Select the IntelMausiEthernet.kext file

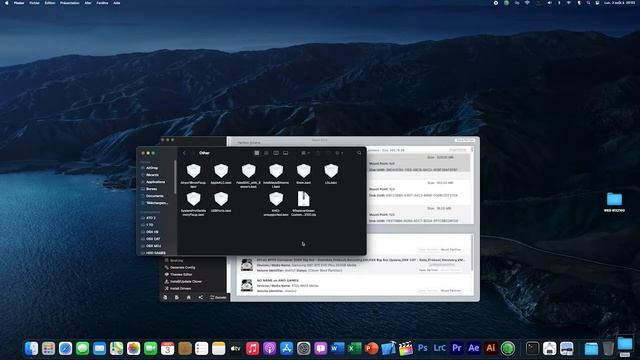point(276,176)
